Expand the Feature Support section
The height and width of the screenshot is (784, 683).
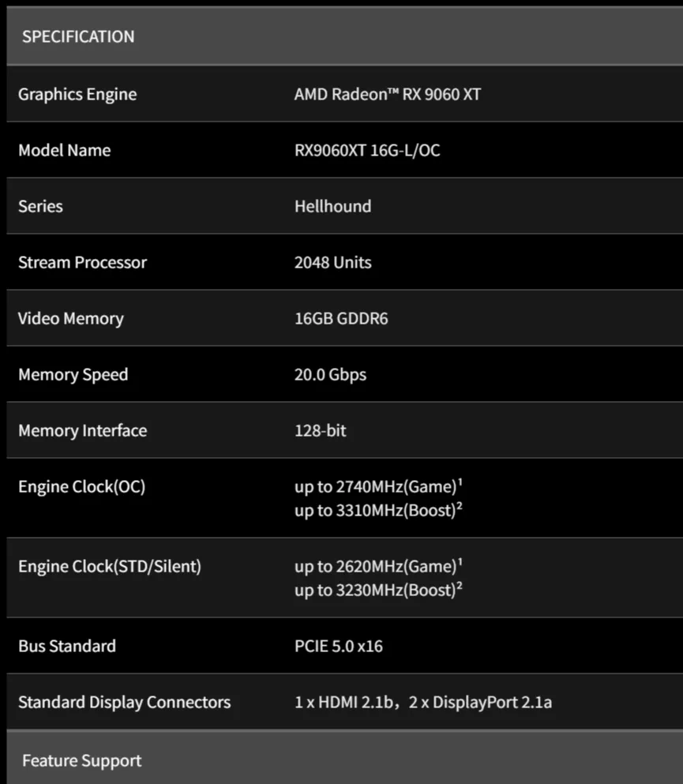81,760
